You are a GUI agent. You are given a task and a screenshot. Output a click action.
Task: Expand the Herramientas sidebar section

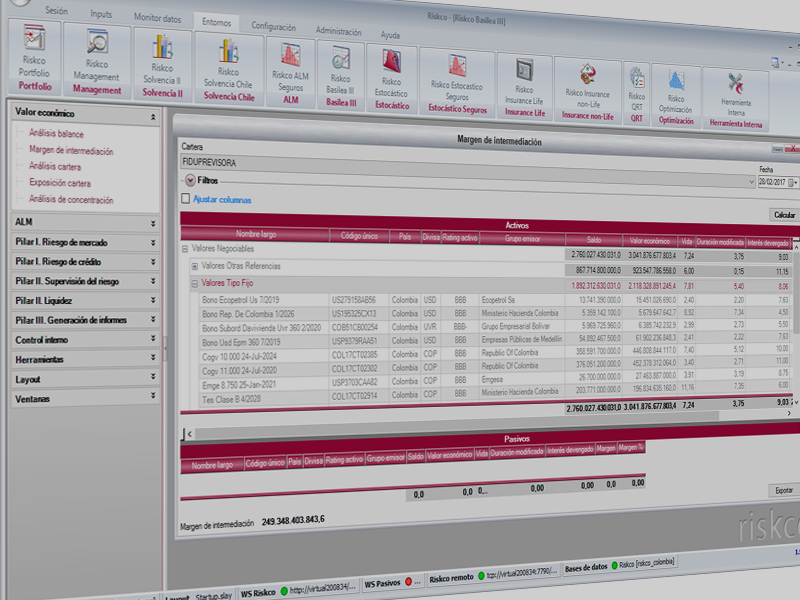(x=153, y=358)
